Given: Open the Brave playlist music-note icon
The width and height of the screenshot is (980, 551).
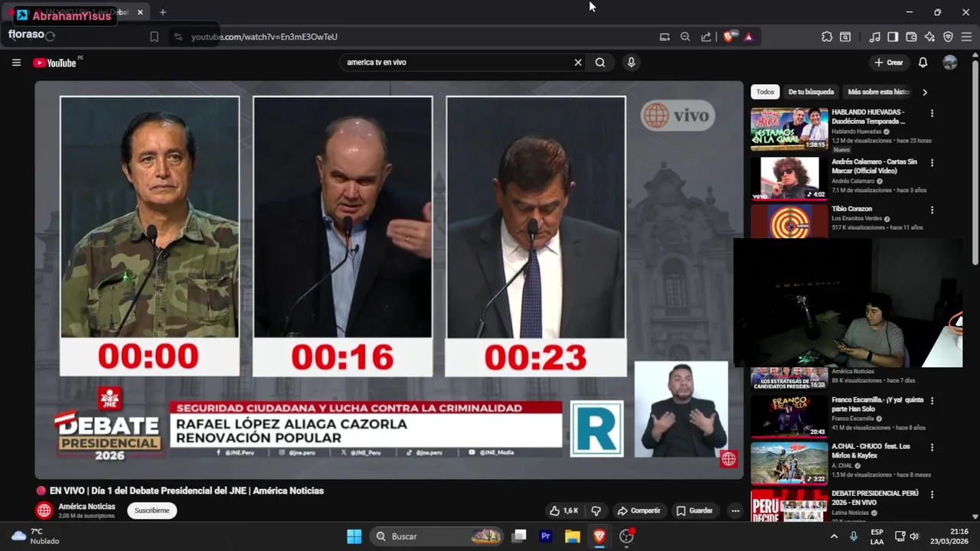Looking at the screenshot, I should (x=874, y=37).
